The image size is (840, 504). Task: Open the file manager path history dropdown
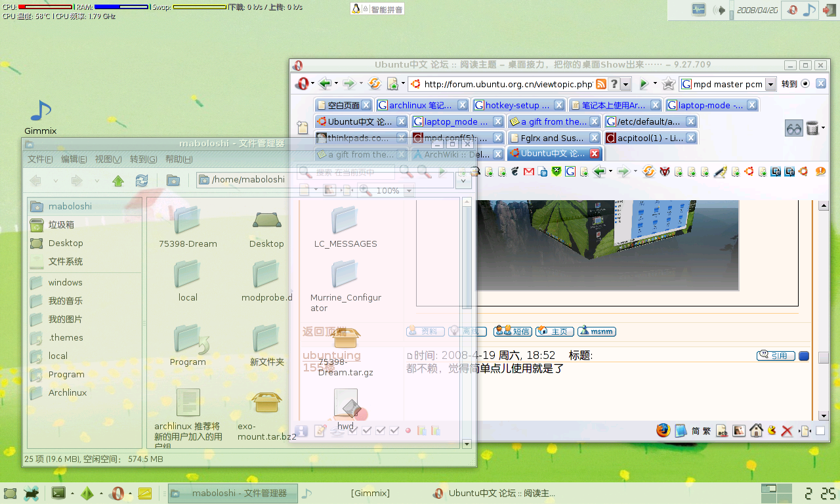(x=463, y=180)
